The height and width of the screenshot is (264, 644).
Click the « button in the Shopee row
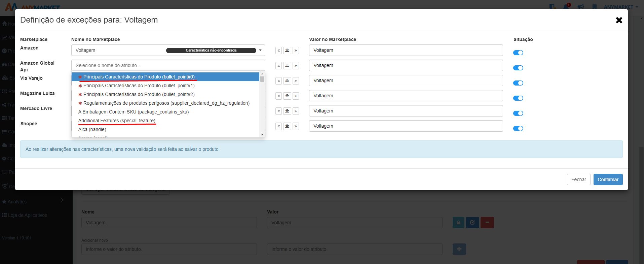278,126
